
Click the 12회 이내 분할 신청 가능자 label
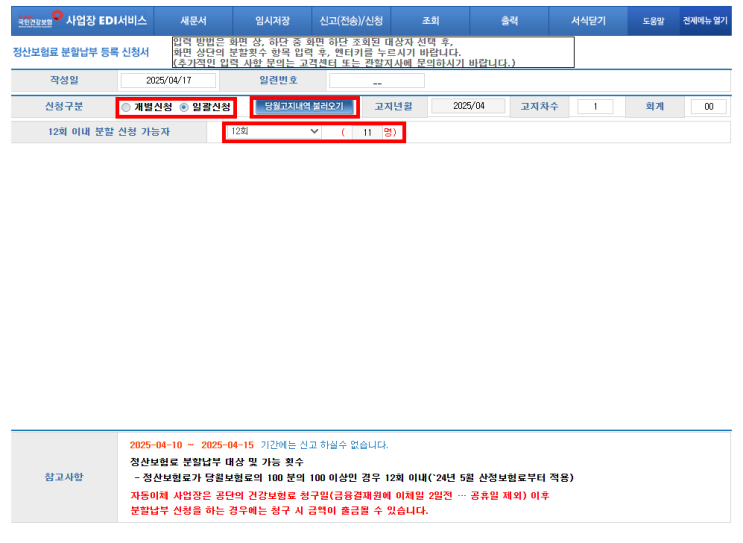pyautogui.click(x=109, y=132)
